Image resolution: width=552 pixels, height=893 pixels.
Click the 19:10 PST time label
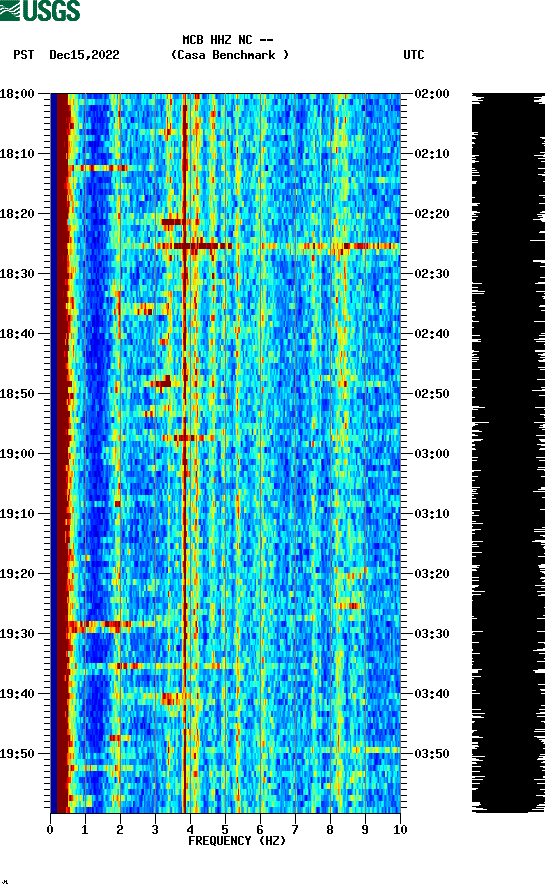pos(17,514)
